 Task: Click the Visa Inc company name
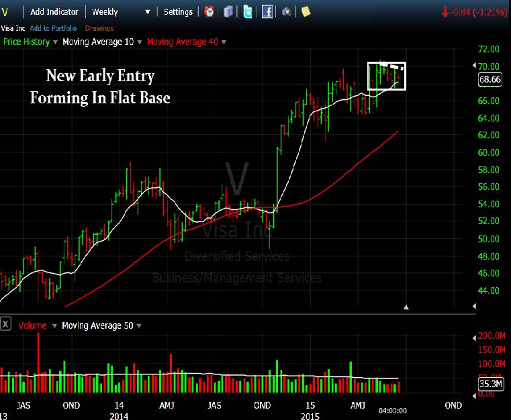13,28
